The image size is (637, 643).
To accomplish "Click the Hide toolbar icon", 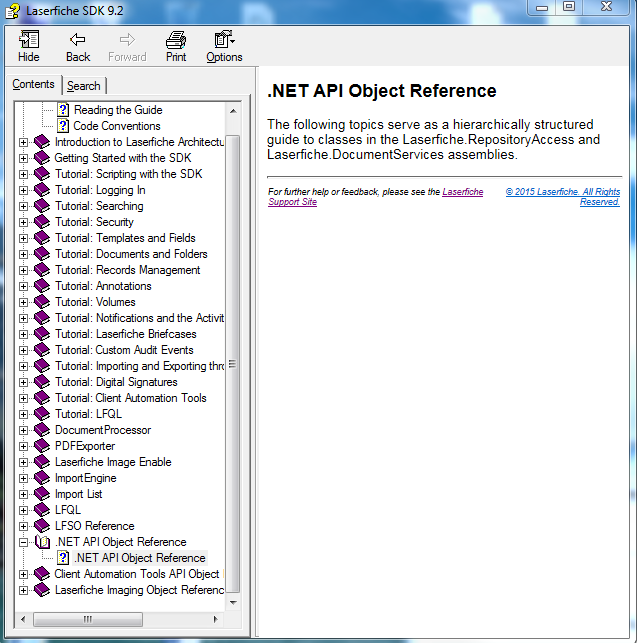I will pyautogui.click(x=29, y=40).
